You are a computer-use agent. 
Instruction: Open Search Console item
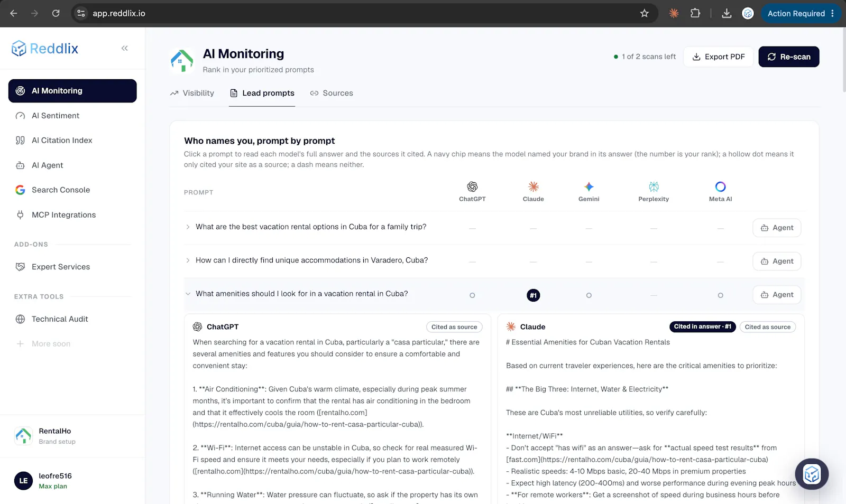point(72,190)
